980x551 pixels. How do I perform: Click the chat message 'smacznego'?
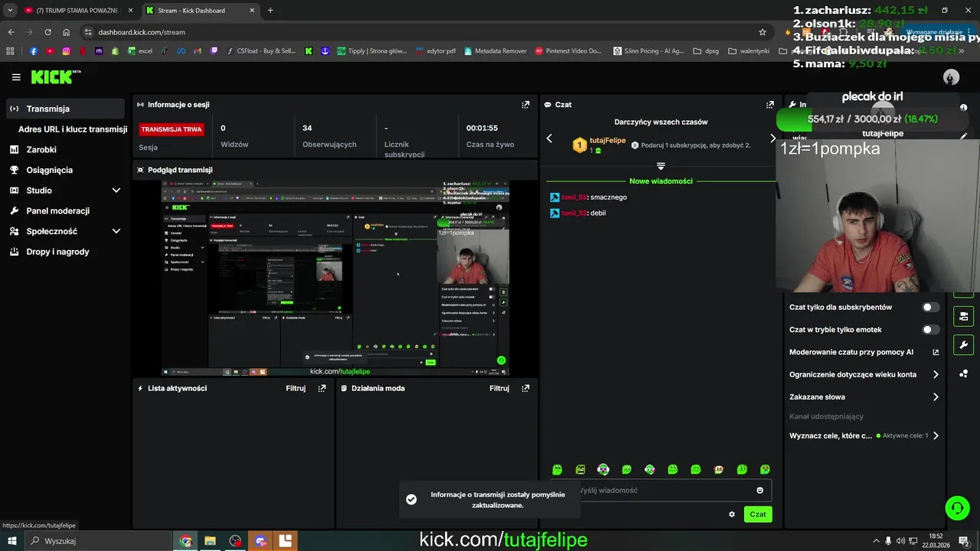point(609,197)
